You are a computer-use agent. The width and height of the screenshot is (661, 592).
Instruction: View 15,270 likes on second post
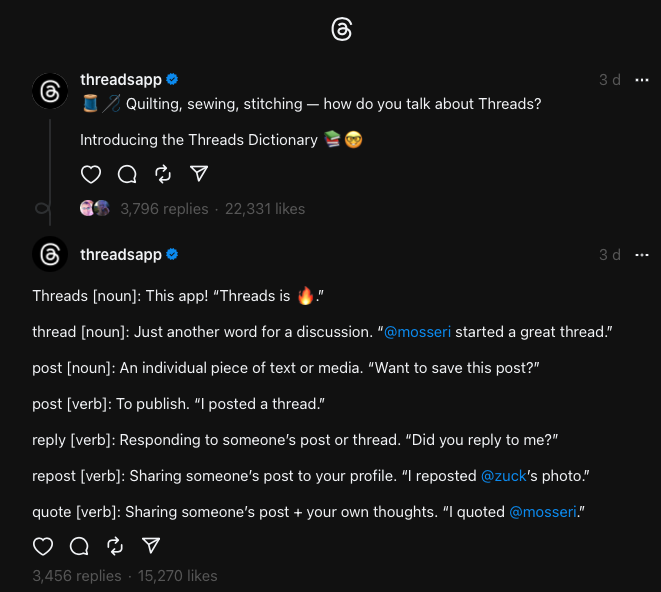tap(177, 576)
